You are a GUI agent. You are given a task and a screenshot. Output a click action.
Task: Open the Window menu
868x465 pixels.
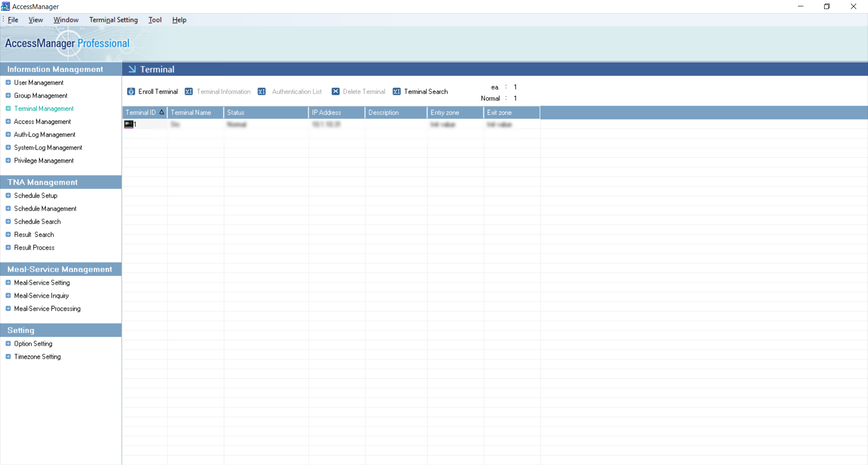[66, 20]
